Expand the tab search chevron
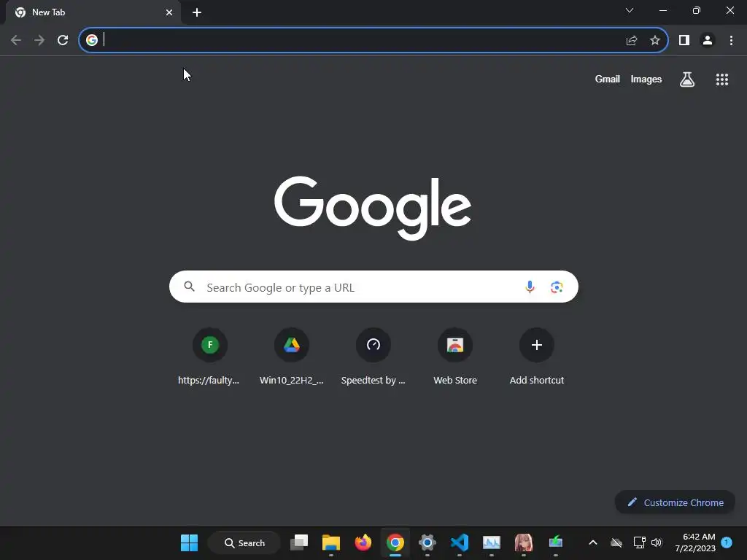Image resolution: width=747 pixels, height=560 pixels. [x=630, y=10]
